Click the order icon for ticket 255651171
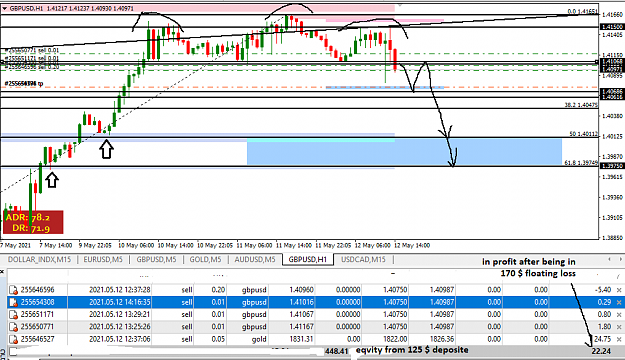Viewport: 625px width, 360px height. coord(14,315)
